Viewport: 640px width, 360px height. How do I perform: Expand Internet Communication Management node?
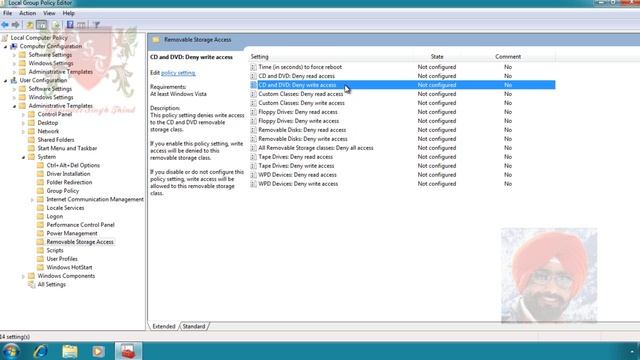32,200
